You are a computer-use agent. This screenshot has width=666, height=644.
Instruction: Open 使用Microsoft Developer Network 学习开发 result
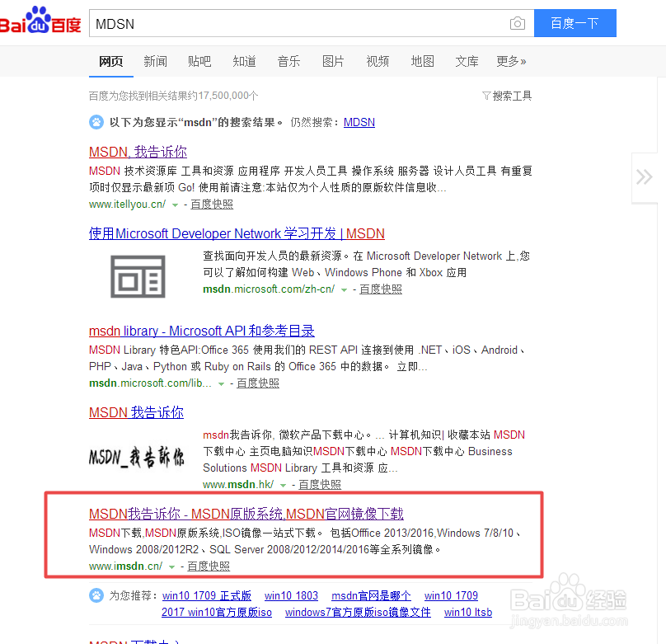(x=237, y=233)
